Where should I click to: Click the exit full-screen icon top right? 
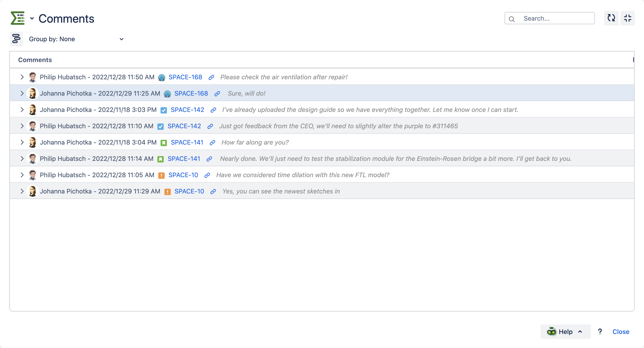[628, 18]
